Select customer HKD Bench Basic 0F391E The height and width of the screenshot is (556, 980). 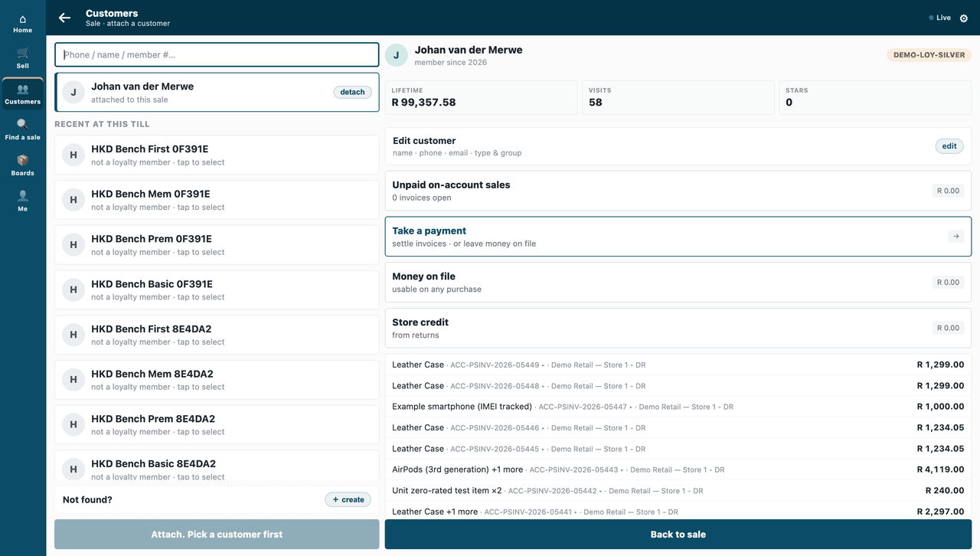(217, 290)
